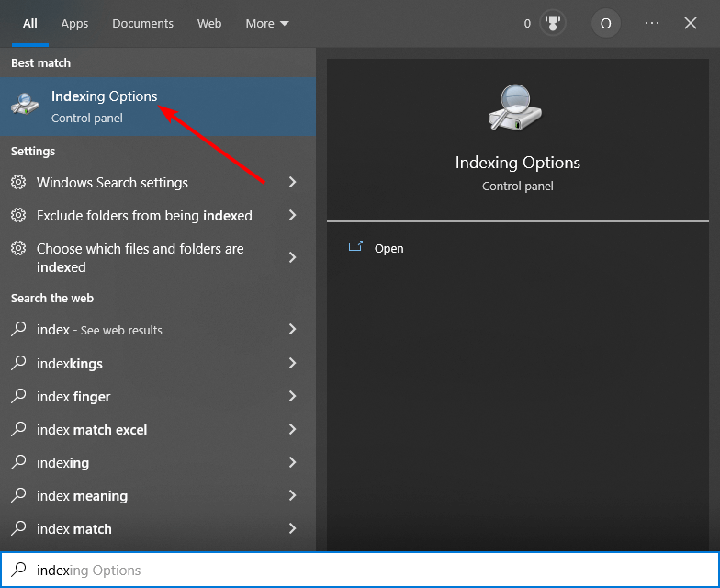Expand the index match excel chevron

292,429
